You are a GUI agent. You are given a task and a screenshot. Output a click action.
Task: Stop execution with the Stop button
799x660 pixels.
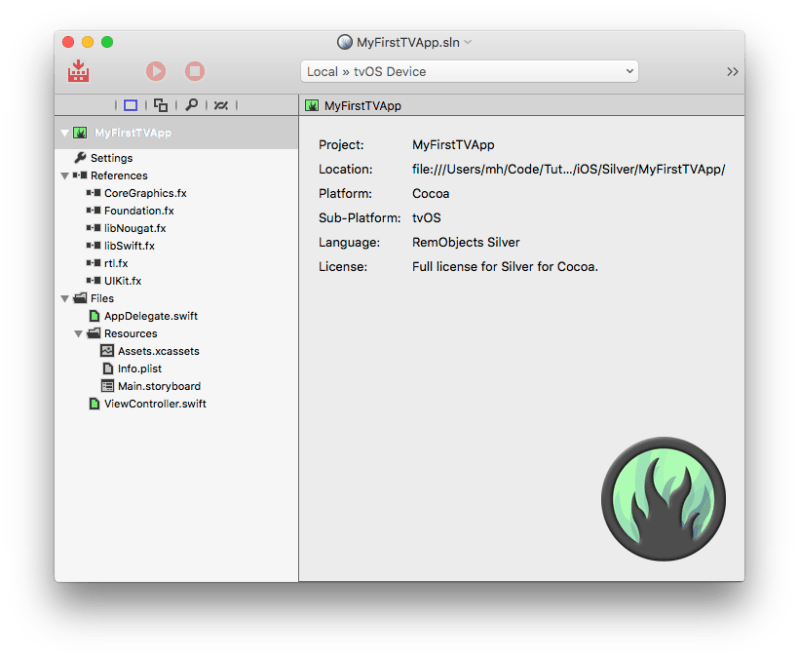point(195,71)
